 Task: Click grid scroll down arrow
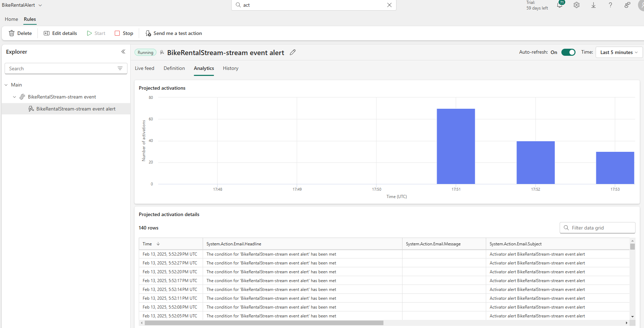coord(632,317)
